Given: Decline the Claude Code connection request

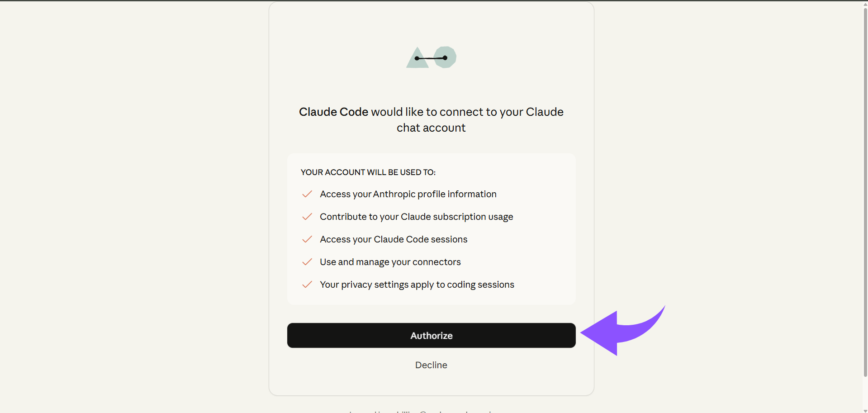Looking at the screenshot, I should pyautogui.click(x=431, y=365).
